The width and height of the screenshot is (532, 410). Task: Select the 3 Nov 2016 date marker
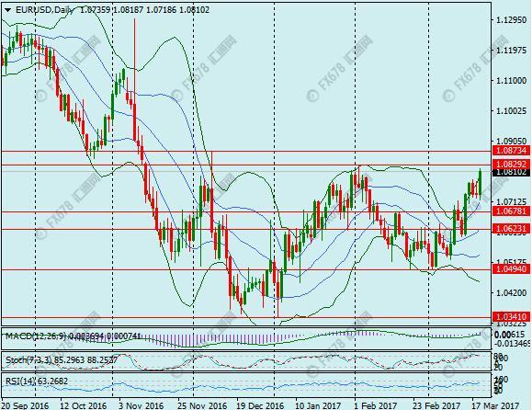click(141, 405)
